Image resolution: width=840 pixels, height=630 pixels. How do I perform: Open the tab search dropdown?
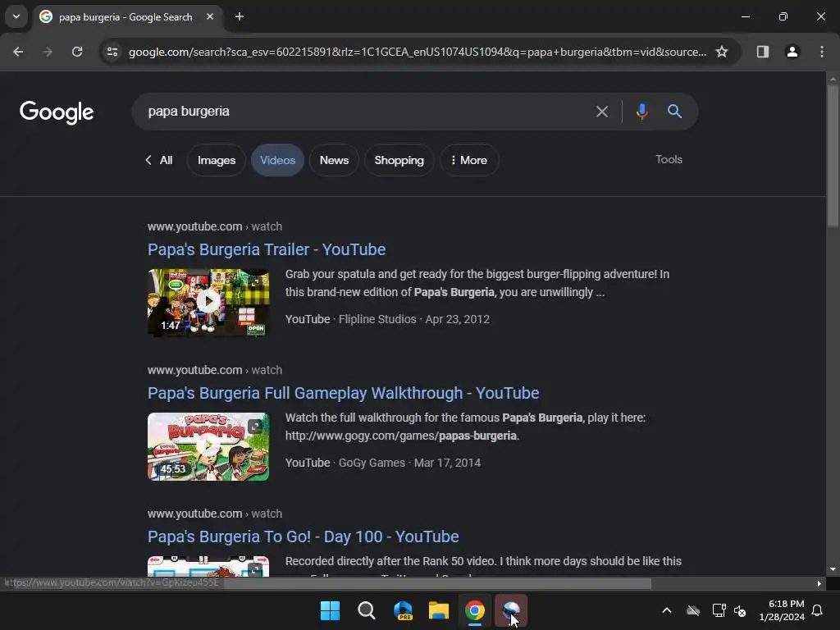pyautogui.click(x=16, y=16)
